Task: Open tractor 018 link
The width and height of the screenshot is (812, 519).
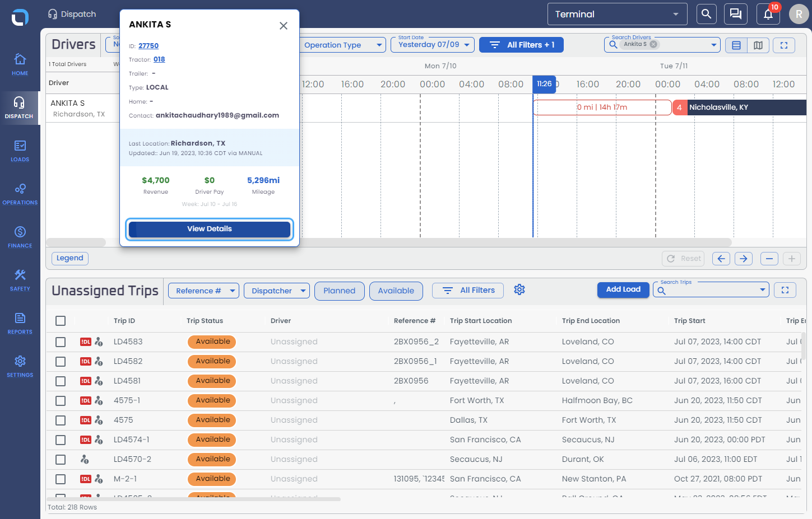Action: click(159, 59)
